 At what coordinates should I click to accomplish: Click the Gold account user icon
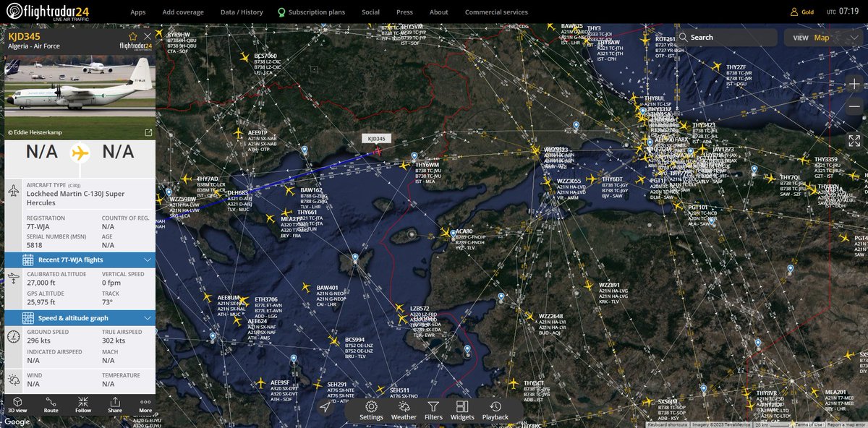pyautogui.click(x=794, y=12)
